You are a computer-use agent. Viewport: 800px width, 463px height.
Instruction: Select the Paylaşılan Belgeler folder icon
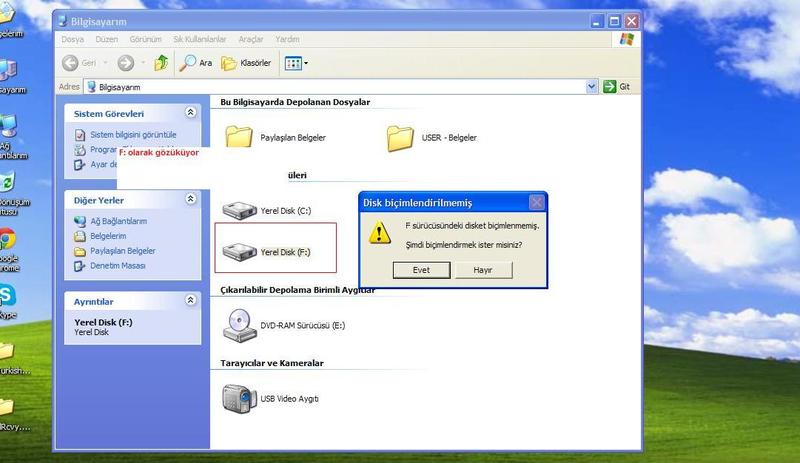tap(239, 137)
